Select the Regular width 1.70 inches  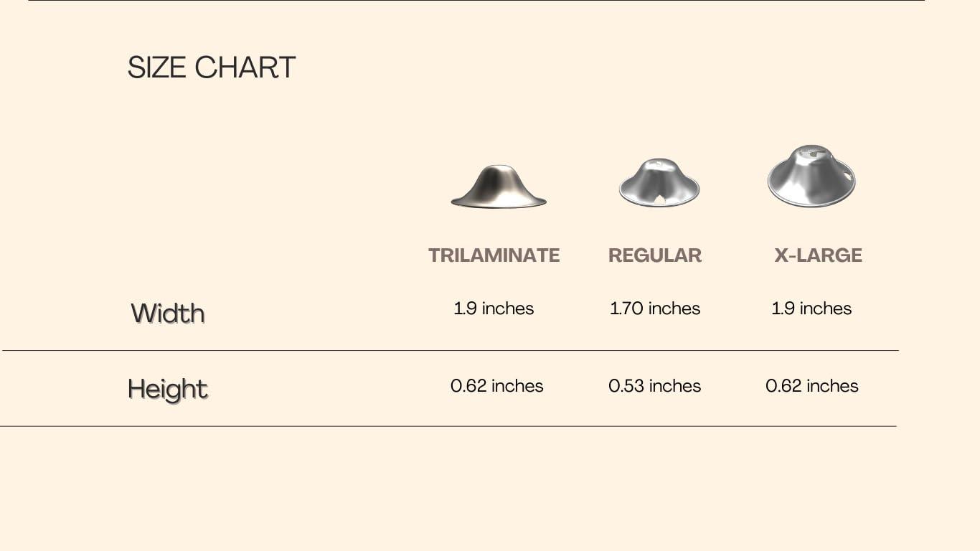(655, 309)
